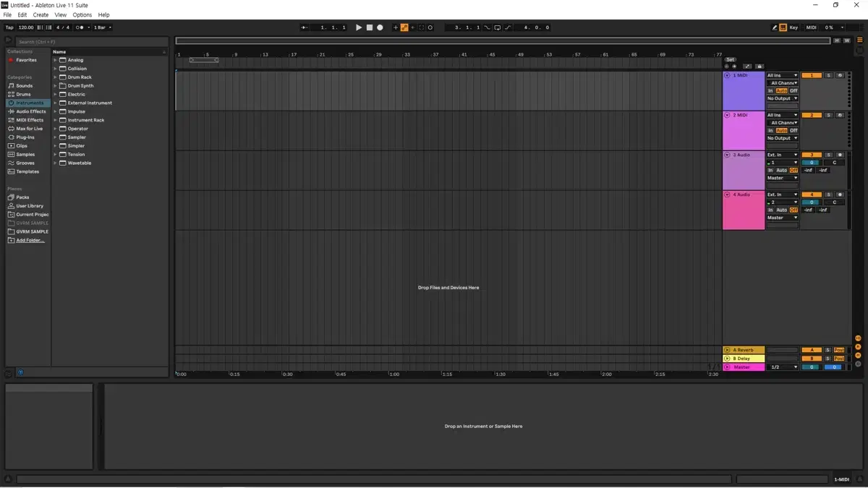Screen dimensions: 868x488
Task: Open the 1 Bar quantization dropdown
Action: click(103, 27)
